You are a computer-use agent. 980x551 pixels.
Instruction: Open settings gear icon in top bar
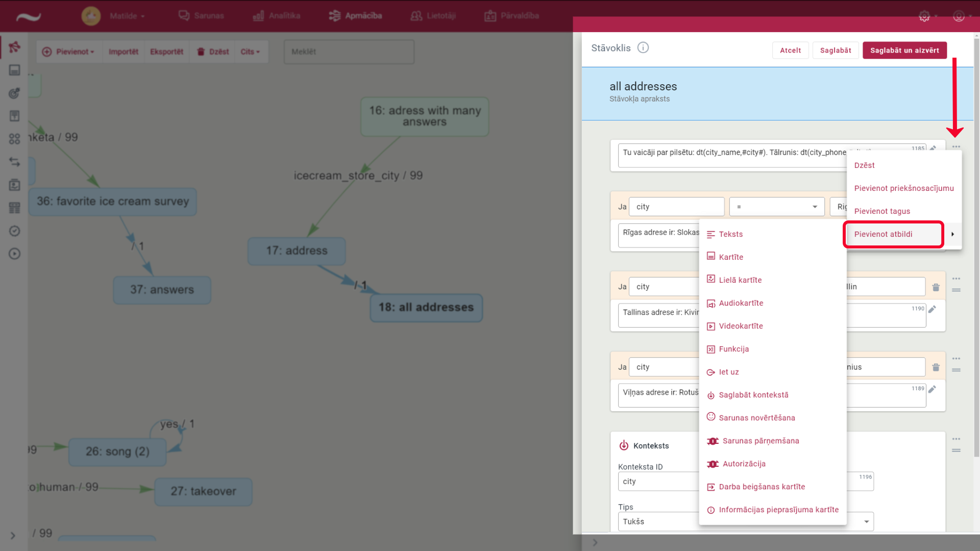(924, 16)
